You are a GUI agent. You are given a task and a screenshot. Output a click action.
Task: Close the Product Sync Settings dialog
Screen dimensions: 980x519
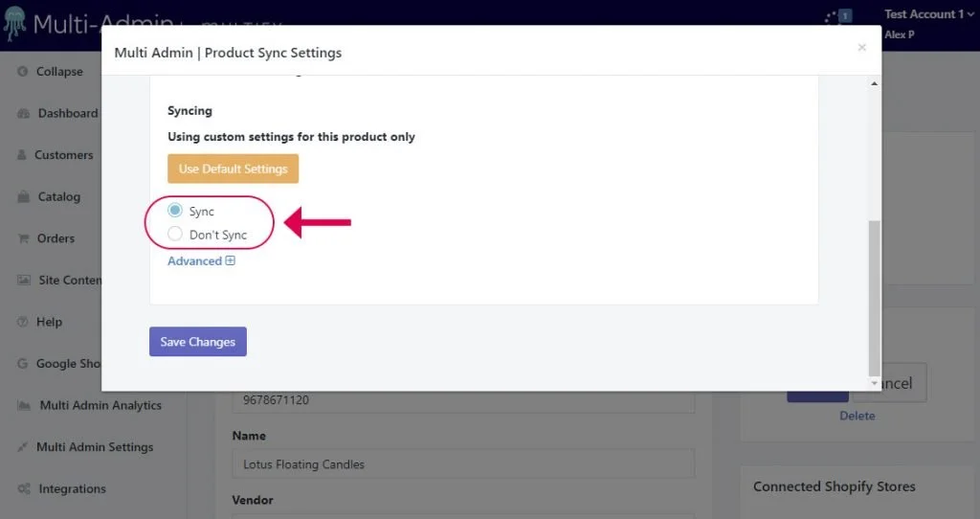tap(862, 48)
